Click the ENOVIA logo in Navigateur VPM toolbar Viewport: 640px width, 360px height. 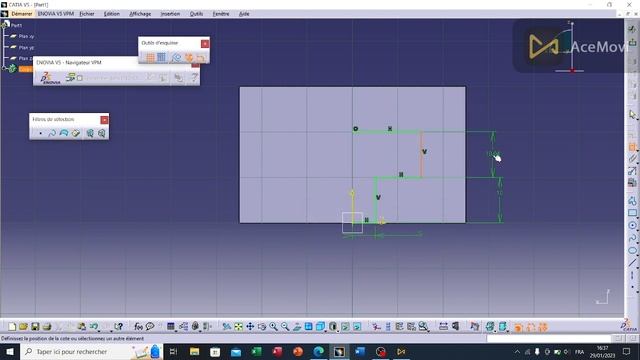(x=50, y=78)
